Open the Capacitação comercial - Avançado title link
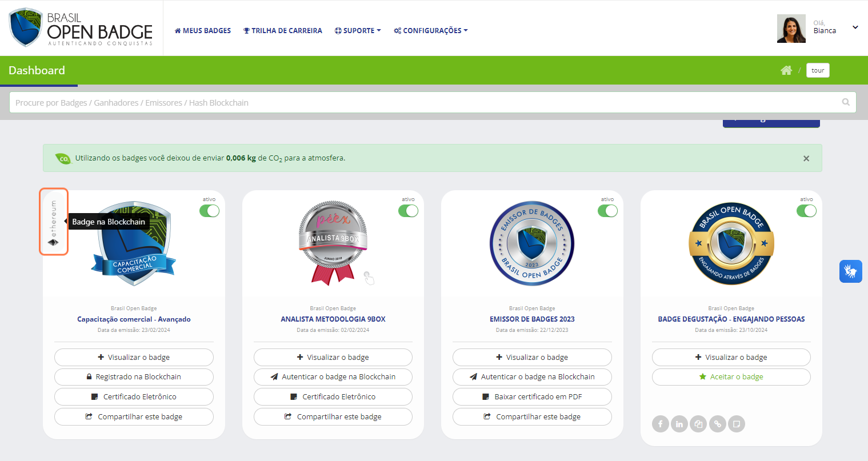The height and width of the screenshot is (461, 868). [x=134, y=319]
